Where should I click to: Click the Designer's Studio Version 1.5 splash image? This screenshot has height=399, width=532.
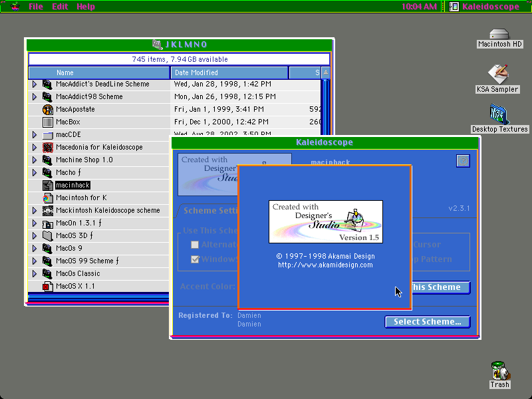point(326,221)
